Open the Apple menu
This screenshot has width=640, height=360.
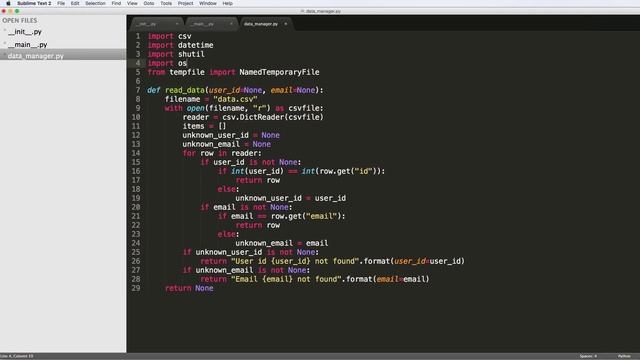pos(8,3)
